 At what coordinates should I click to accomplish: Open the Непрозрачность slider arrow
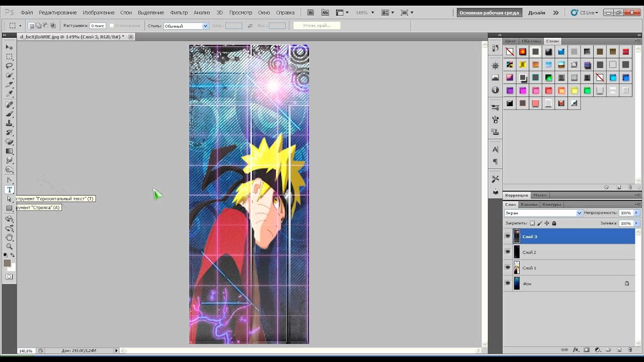tap(636, 213)
